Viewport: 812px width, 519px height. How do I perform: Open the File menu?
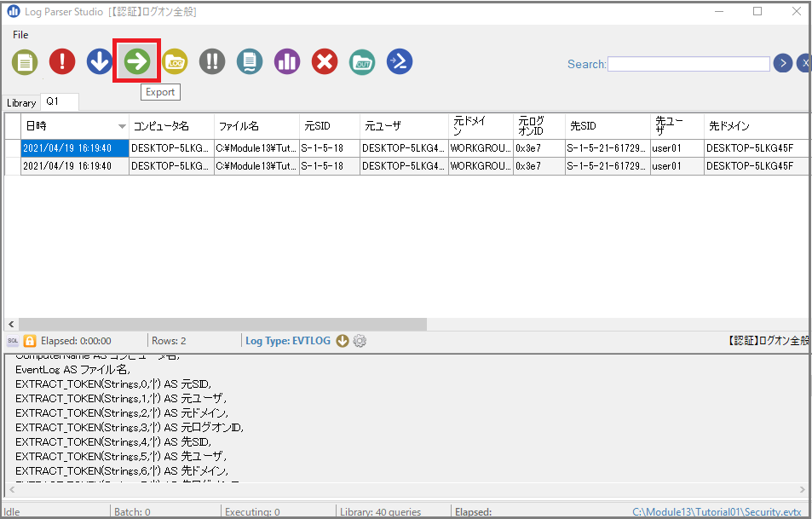click(20, 35)
